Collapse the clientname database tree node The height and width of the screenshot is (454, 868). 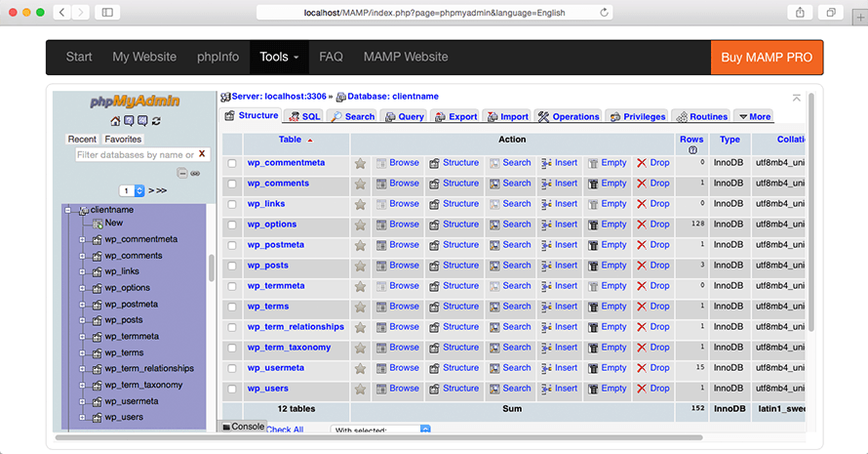(x=67, y=210)
